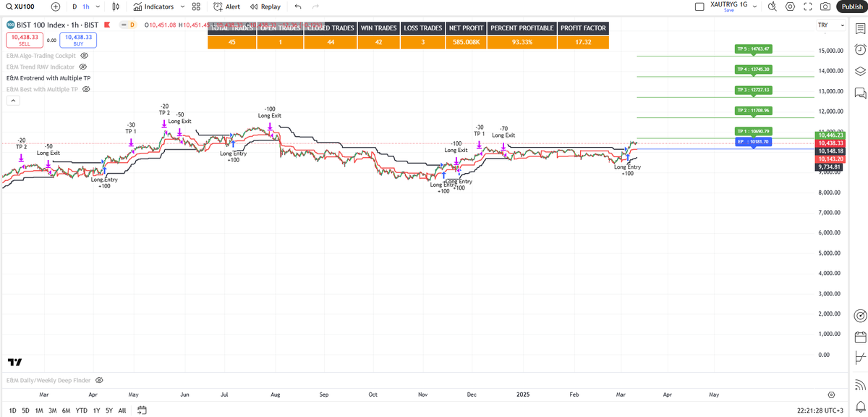Set date range to 5D
This screenshot has height=417, width=868.
tap(25, 410)
